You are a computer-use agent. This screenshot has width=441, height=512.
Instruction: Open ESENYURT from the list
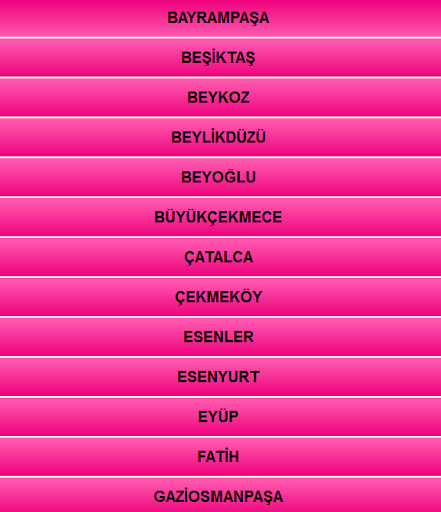[x=220, y=377]
